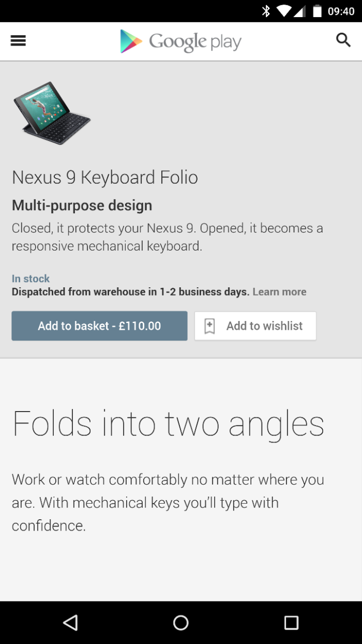Screen dimensions: 362x644
Task: Open the Learn more dispatch link
Action: 279,292
